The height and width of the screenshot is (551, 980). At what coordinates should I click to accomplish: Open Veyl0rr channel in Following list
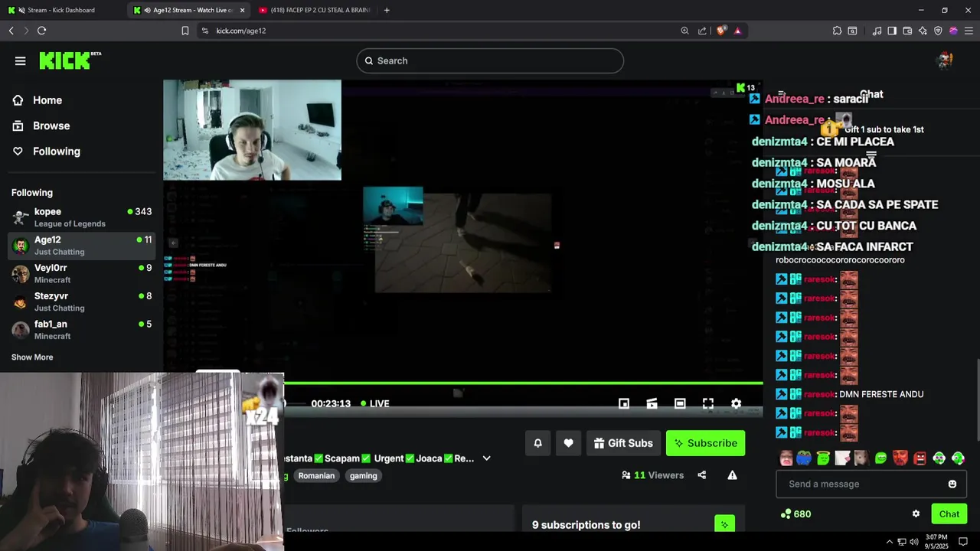[x=82, y=274]
